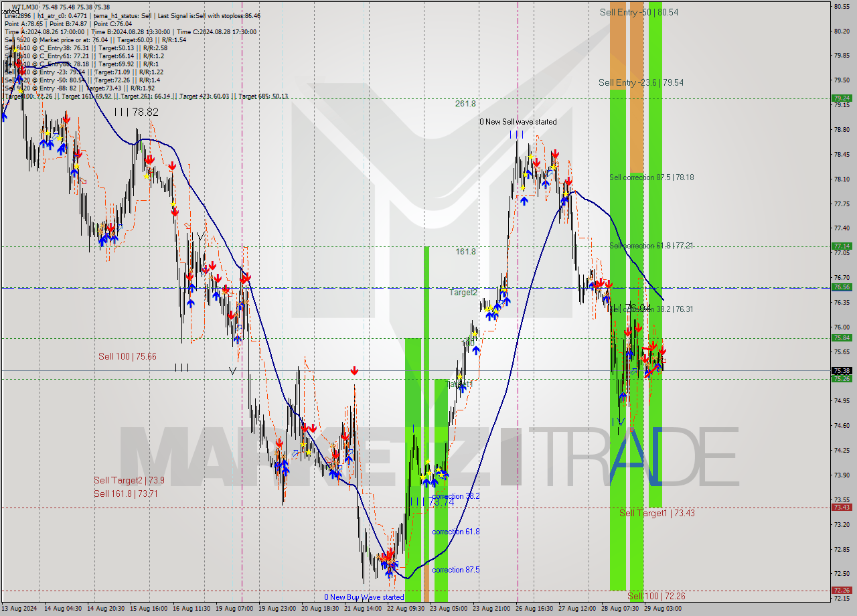Click the '19 Aug 07:00' time label

coord(234,609)
